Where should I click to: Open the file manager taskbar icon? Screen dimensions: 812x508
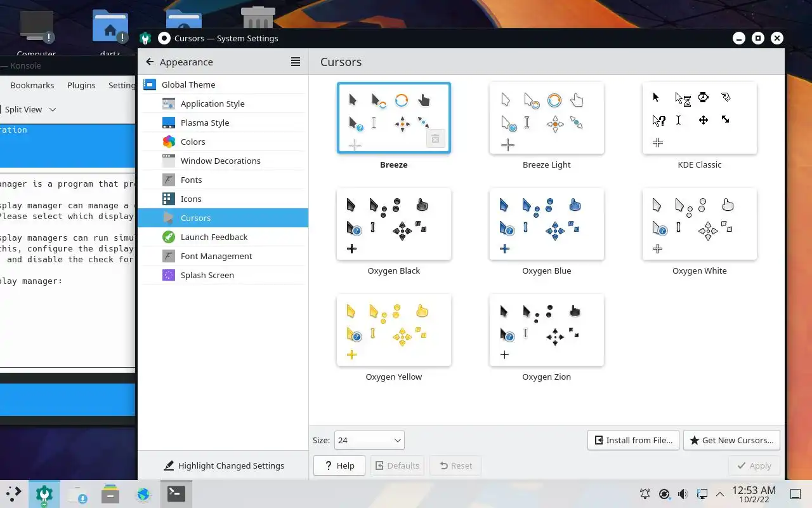click(x=110, y=493)
